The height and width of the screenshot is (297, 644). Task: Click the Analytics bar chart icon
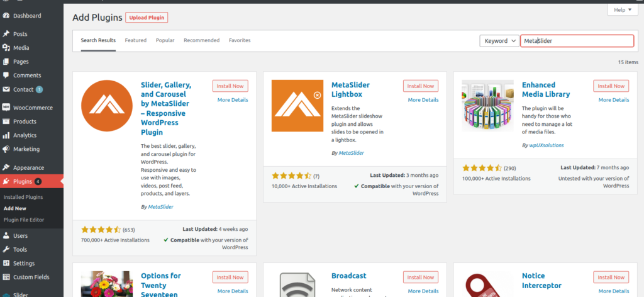pos(6,135)
